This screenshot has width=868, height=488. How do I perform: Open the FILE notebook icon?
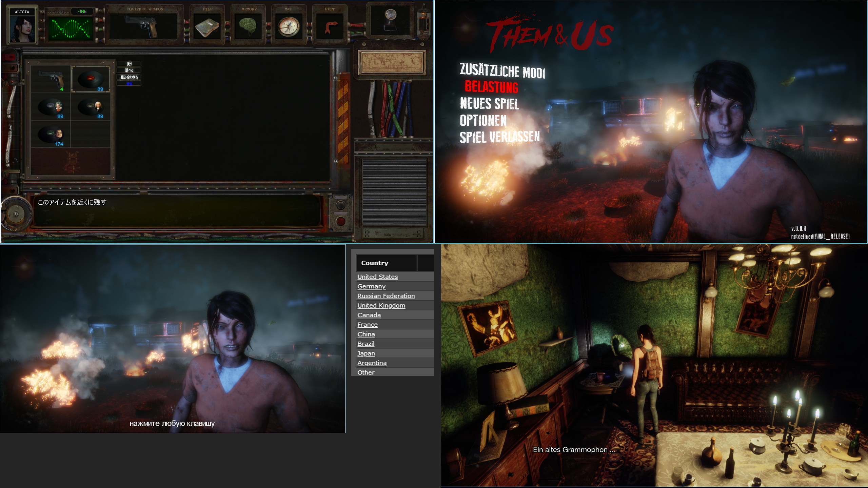(x=207, y=27)
